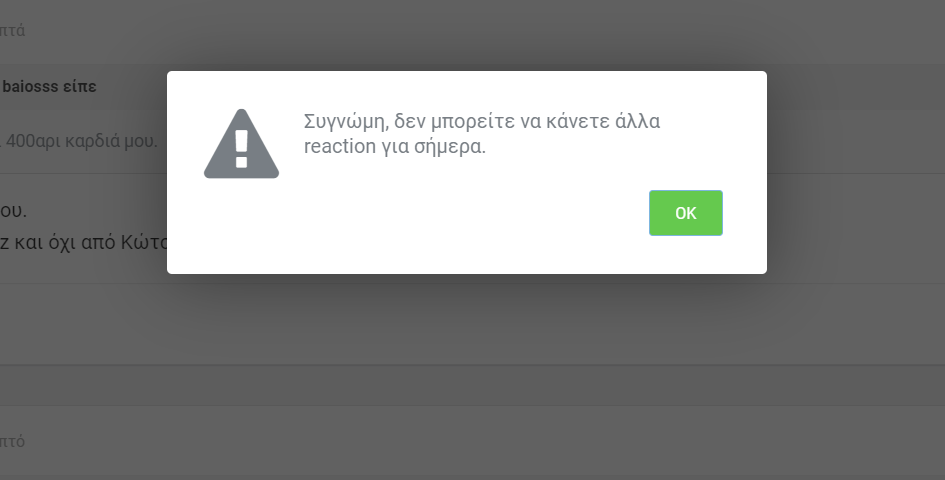Click the dimmed 'πτά' text at top
The height and width of the screenshot is (480, 945).
click(13, 31)
